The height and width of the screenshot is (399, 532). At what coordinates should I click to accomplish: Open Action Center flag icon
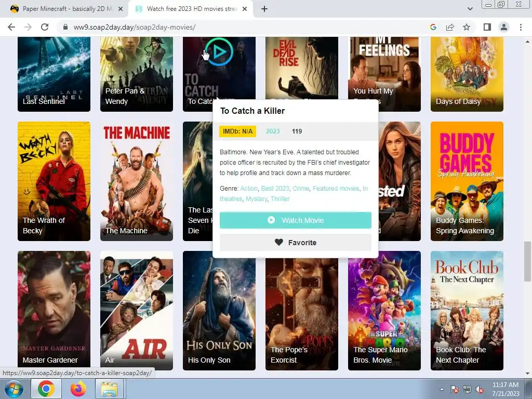pos(455,389)
